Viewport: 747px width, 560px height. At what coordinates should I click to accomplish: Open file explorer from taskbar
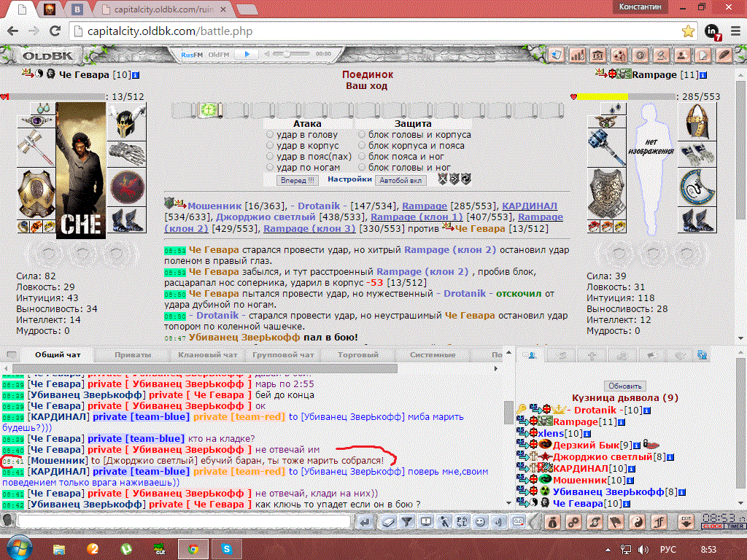coord(59,549)
